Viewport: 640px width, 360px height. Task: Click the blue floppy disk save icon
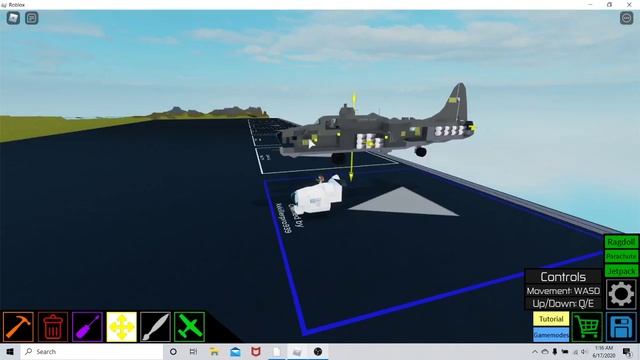621,327
